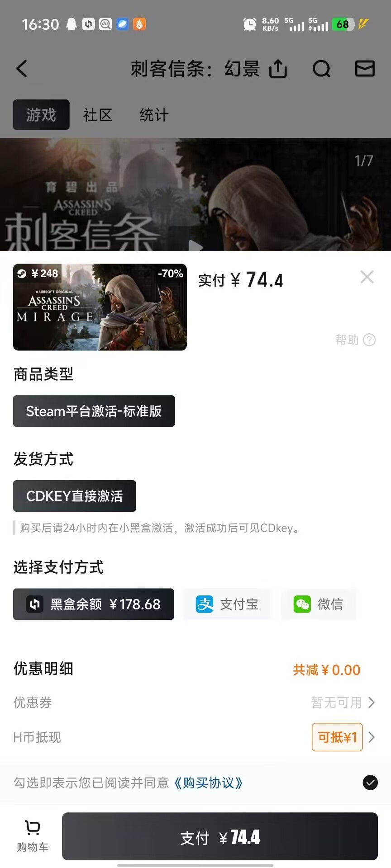Tap the back arrow icon
391x868 pixels.
coord(22,69)
